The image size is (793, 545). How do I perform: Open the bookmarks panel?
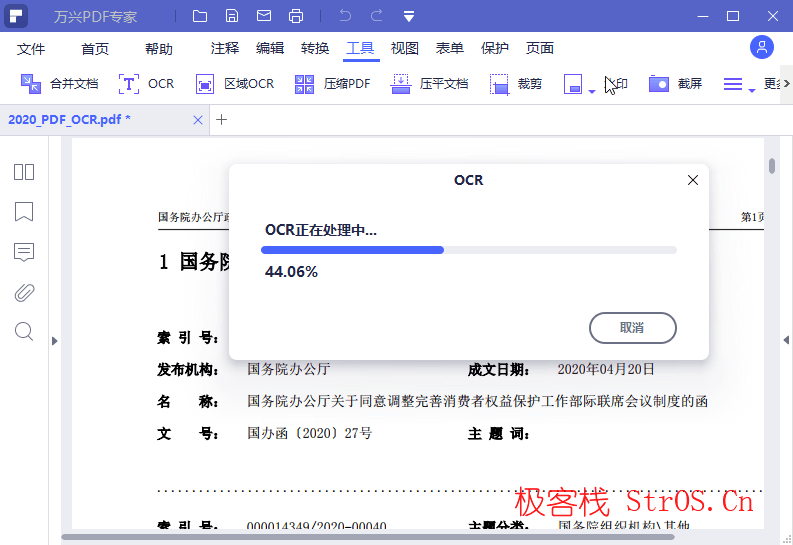24,212
